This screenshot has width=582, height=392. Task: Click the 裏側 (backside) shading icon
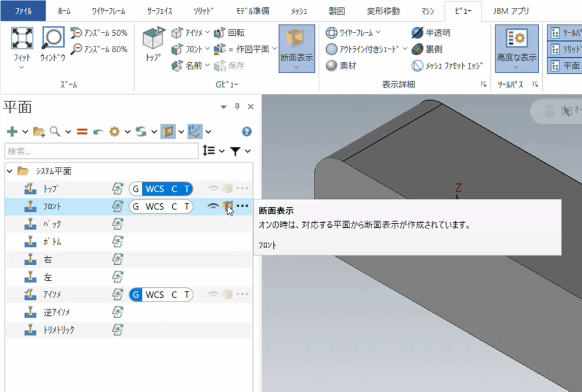(418, 49)
